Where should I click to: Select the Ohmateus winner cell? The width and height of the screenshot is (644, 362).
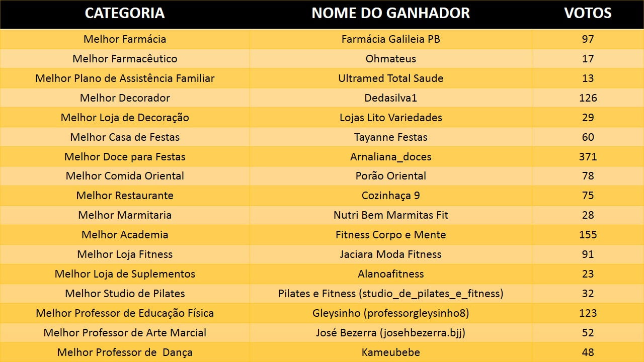390,59
